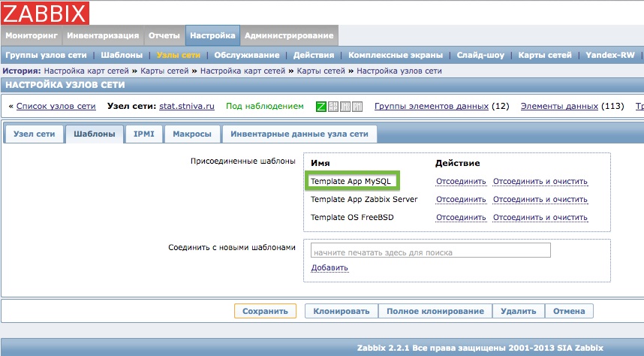Screen dimensions: 644x356
Task: Click the Удалить button
Action: click(518, 311)
